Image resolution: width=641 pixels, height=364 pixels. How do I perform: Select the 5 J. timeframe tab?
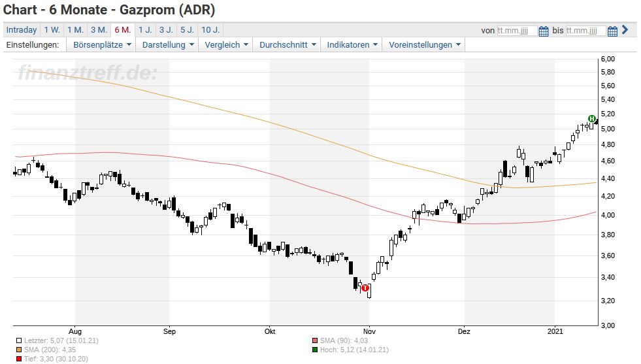(188, 30)
